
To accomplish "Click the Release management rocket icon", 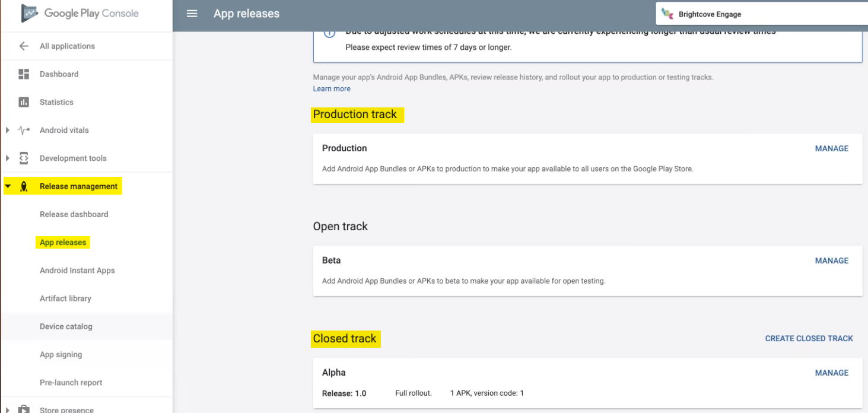I will coord(24,186).
